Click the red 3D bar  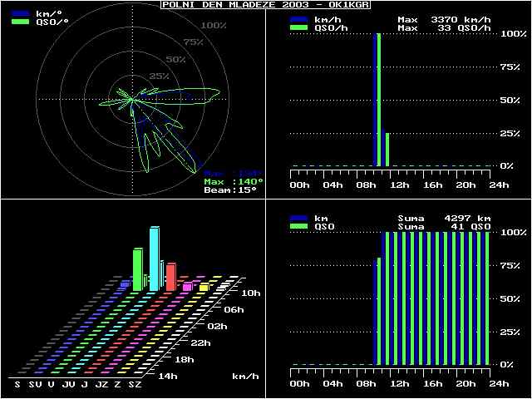[x=170, y=276]
